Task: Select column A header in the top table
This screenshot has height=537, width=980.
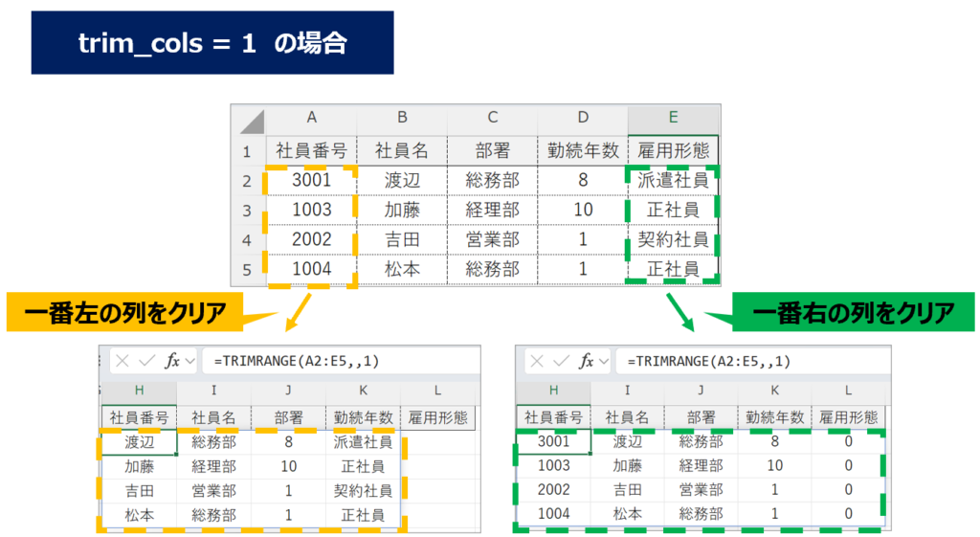Action: pos(311,118)
